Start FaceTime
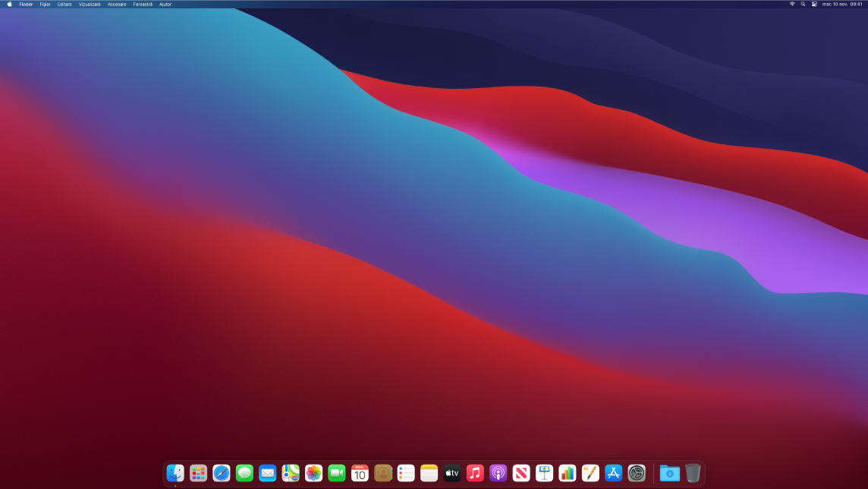Image resolution: width=868 pixels, height=489 pixels. 336,473
